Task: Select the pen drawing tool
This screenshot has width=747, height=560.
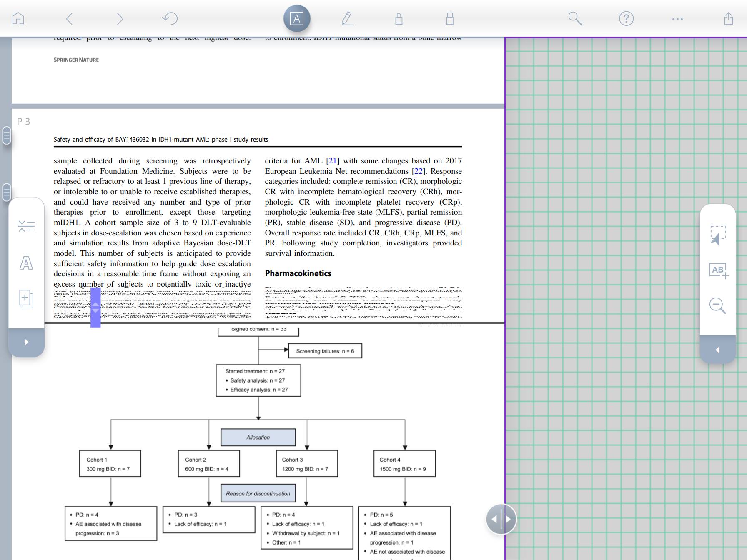Action: tap(347, 19)
